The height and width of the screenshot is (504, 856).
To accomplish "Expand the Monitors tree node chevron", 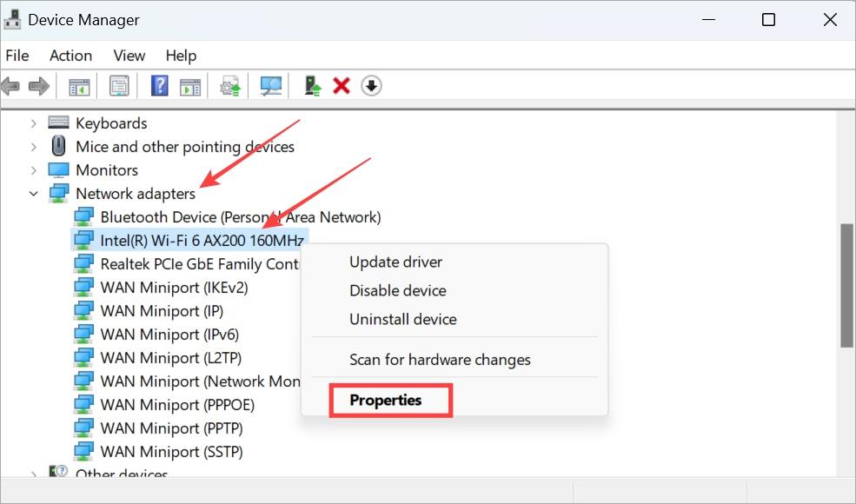I will 33,170.
